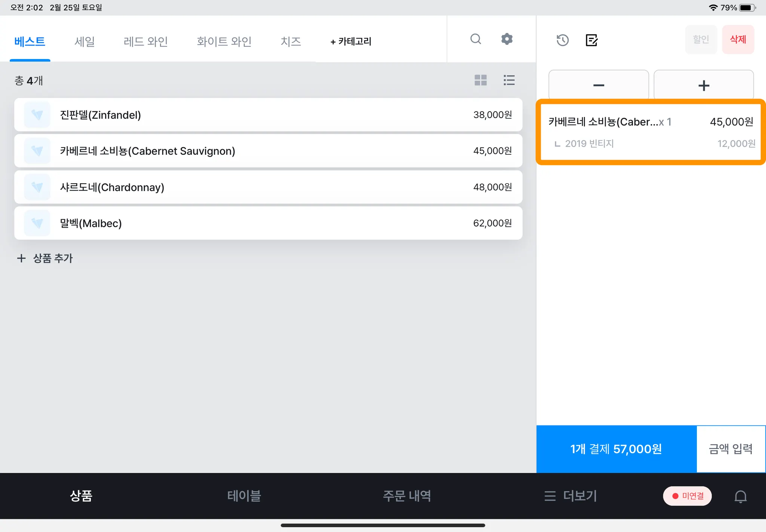Decrease quantity with minus button
The image size is (766, 532).
pyautogui.click(x=598, y=85)
